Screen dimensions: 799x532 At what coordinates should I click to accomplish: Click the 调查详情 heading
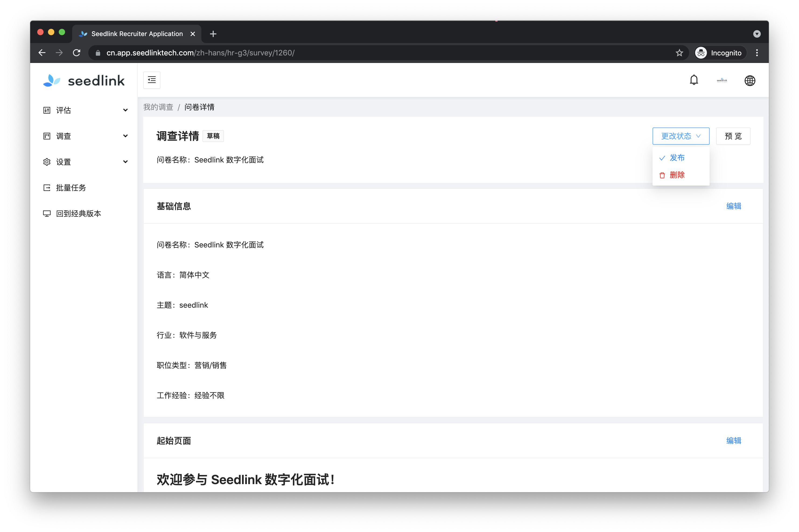177,136
